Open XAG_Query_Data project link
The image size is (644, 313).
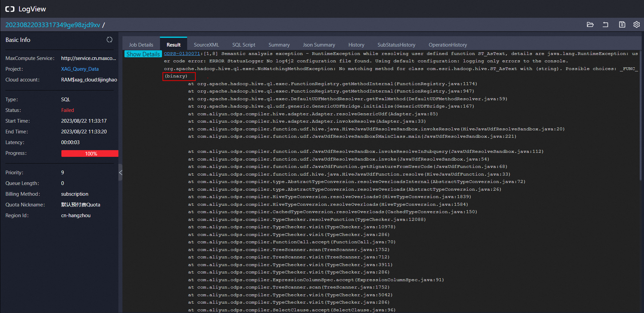(80, 69)
